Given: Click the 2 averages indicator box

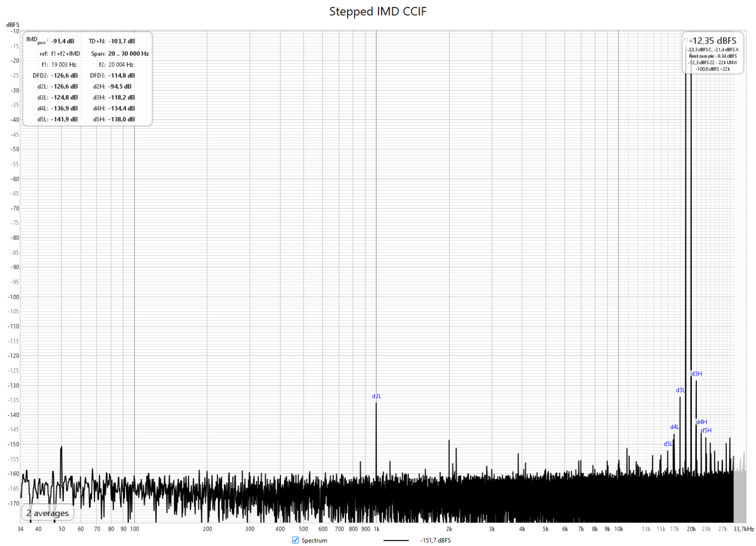Looking at the screenshot, I should [48, 513].
